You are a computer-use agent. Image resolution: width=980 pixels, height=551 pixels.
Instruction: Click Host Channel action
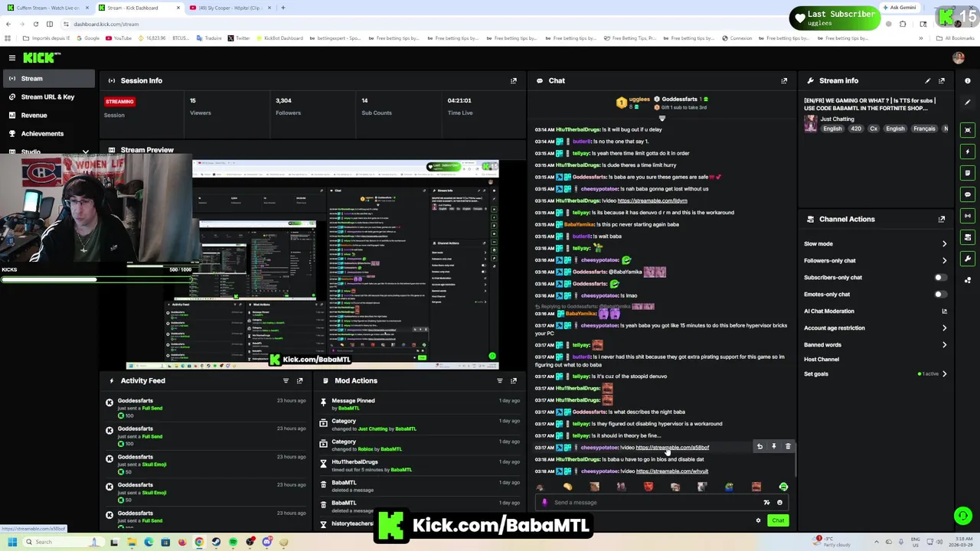tap(822, 359)
